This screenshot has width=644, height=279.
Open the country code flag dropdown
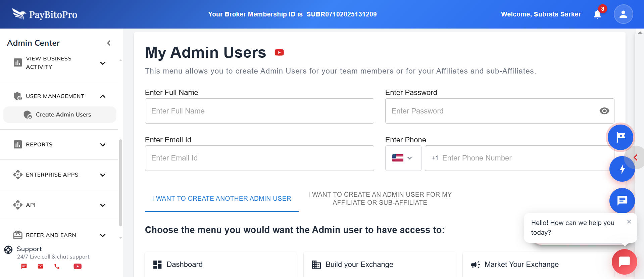tap(403, 158)
